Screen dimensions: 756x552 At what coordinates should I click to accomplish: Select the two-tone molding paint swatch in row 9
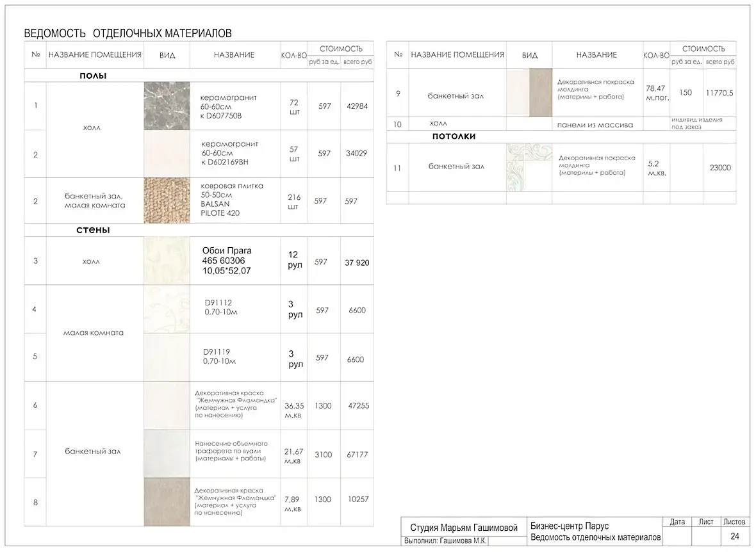529,93
